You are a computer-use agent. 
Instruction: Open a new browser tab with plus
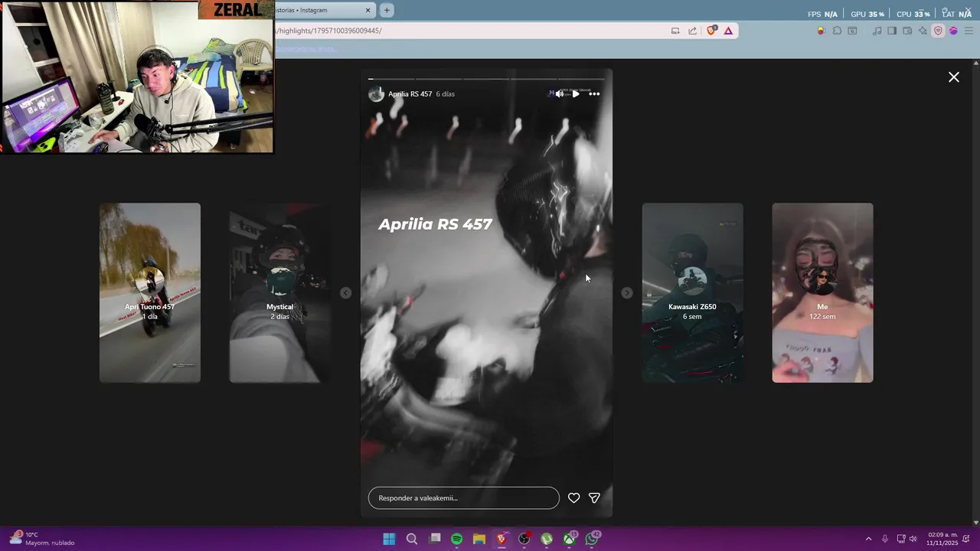pyautogui.click(x=387, y=10)
